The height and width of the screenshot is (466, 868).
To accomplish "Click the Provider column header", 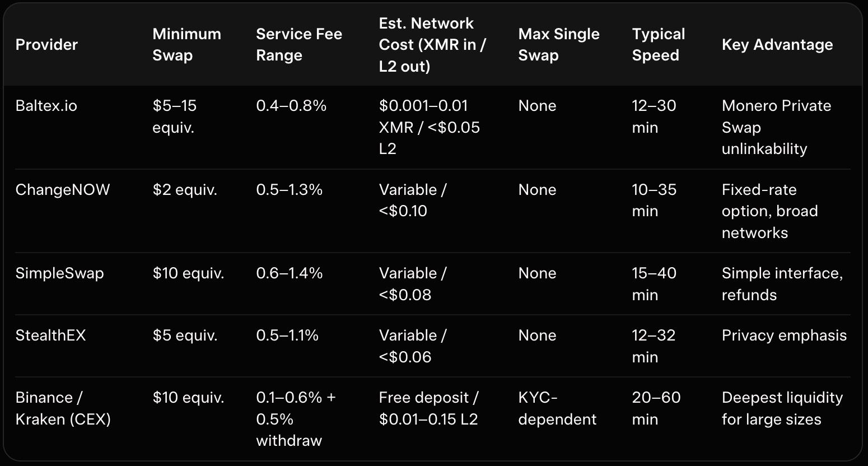I will coord(46,45).
